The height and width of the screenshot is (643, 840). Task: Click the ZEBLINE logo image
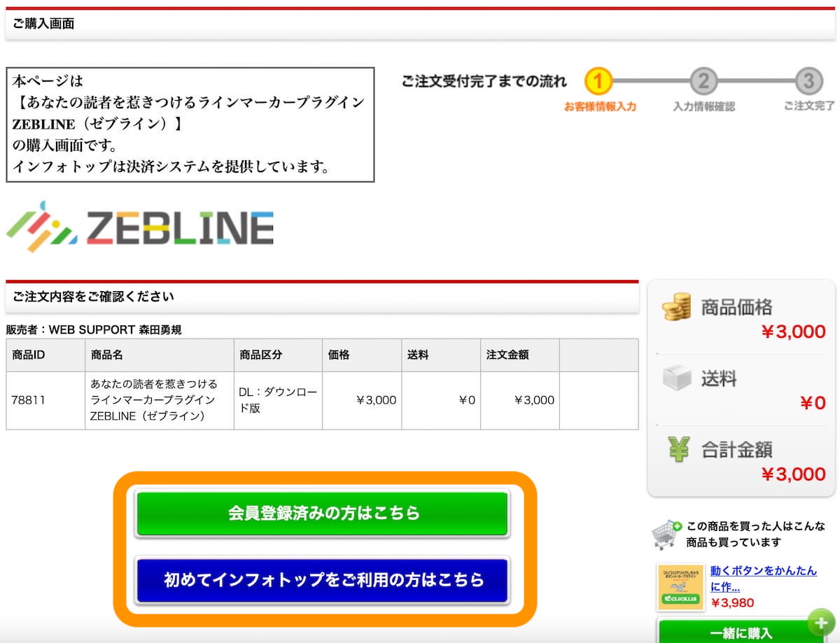[x=140, y=227]
